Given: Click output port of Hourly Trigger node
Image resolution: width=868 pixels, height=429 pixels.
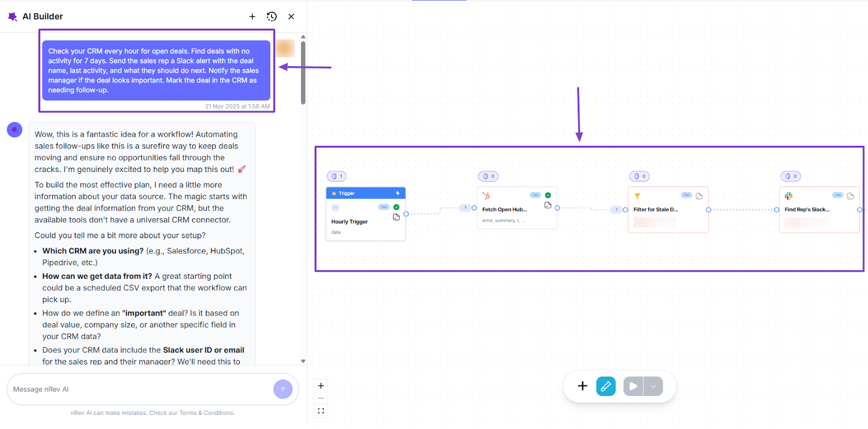Looking at the screenshot, I should click(x=406, y=214).
